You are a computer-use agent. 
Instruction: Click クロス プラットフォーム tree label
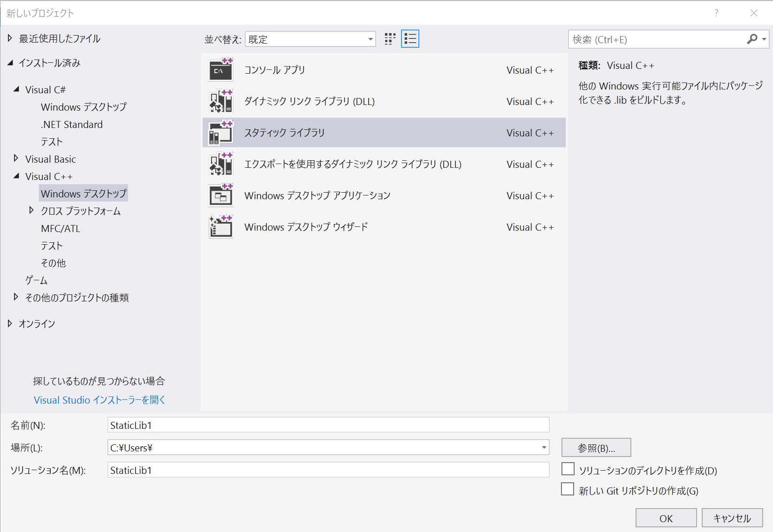(81, 211)
